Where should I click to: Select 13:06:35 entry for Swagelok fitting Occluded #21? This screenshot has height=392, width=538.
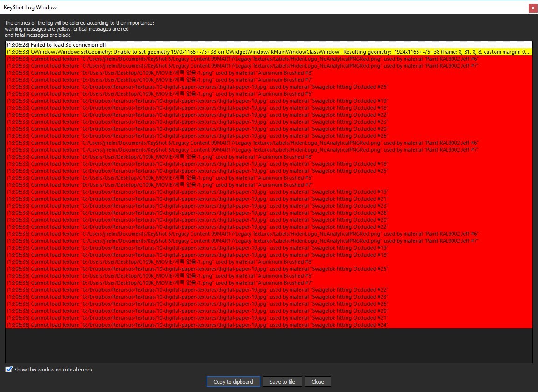tap(269, 318)
